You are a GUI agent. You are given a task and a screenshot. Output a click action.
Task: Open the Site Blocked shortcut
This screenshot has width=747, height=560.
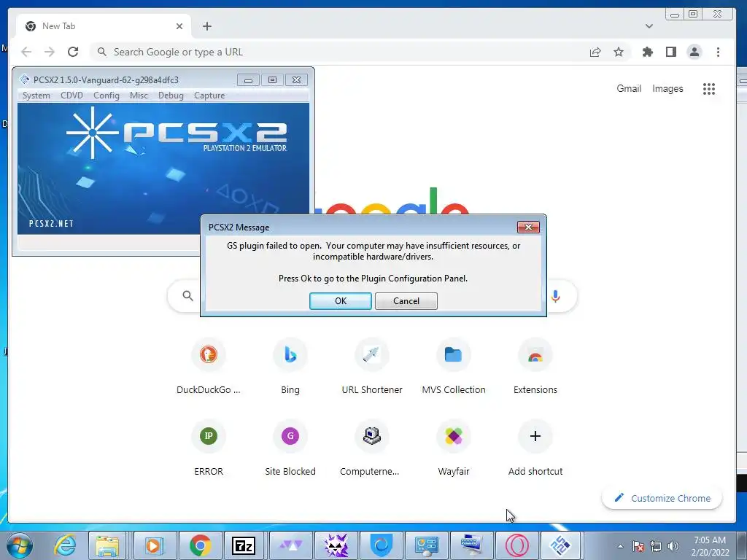(290, 449)
